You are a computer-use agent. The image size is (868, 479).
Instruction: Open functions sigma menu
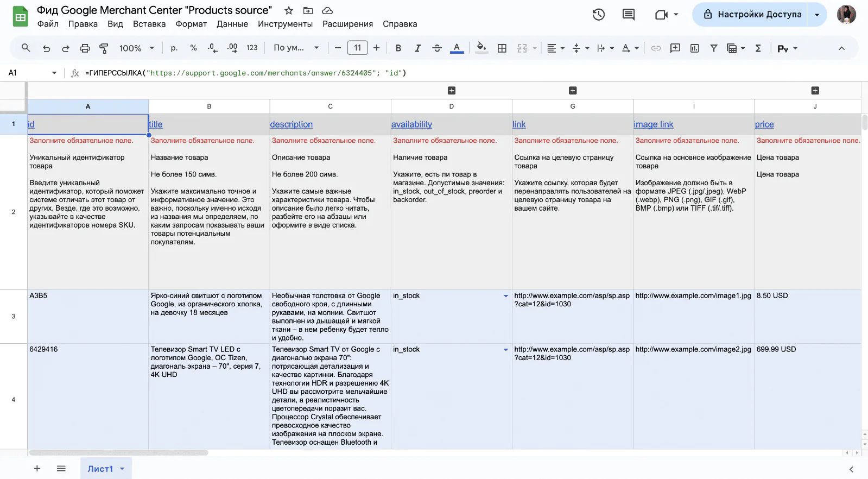pos(758,48)
